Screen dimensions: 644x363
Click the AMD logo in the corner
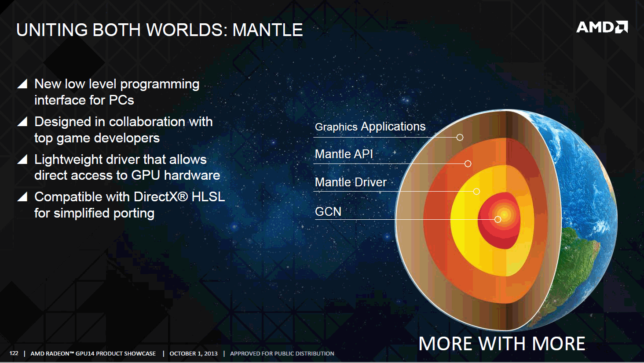tap(602, 27)
